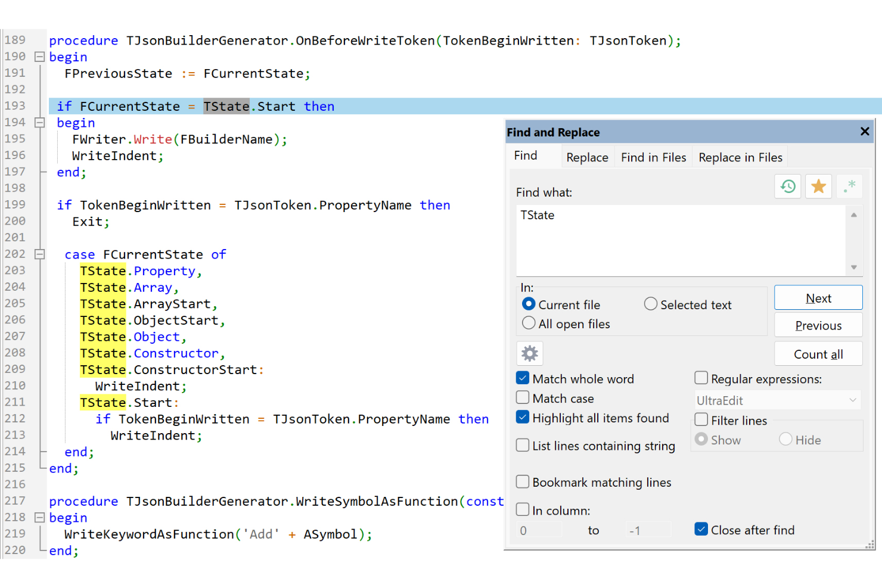Open the Find in Files tab
This screenshot has width=882, height=588.
point(653,157)
